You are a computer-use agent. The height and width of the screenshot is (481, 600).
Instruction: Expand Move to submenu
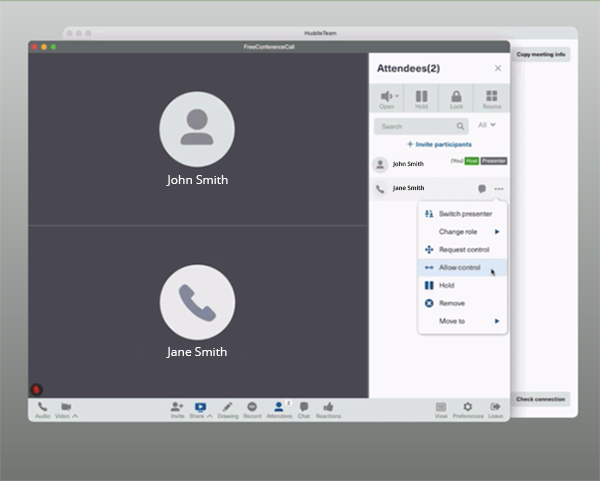[x=462, y=321]
